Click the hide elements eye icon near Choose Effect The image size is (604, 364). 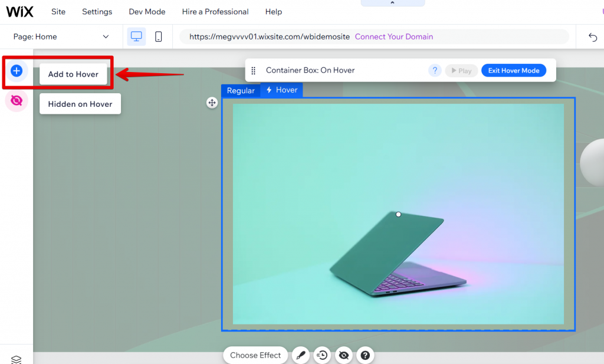click(344, 355)
